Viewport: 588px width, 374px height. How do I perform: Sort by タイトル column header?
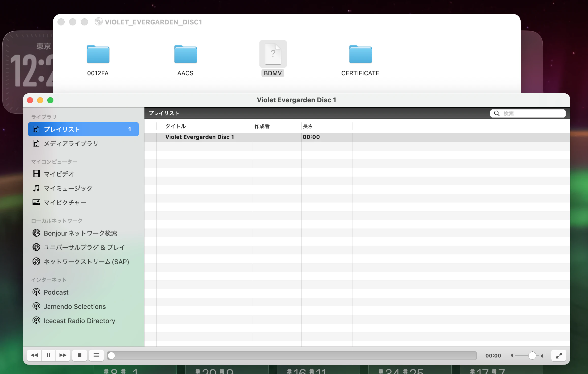(x=205, y=126)
